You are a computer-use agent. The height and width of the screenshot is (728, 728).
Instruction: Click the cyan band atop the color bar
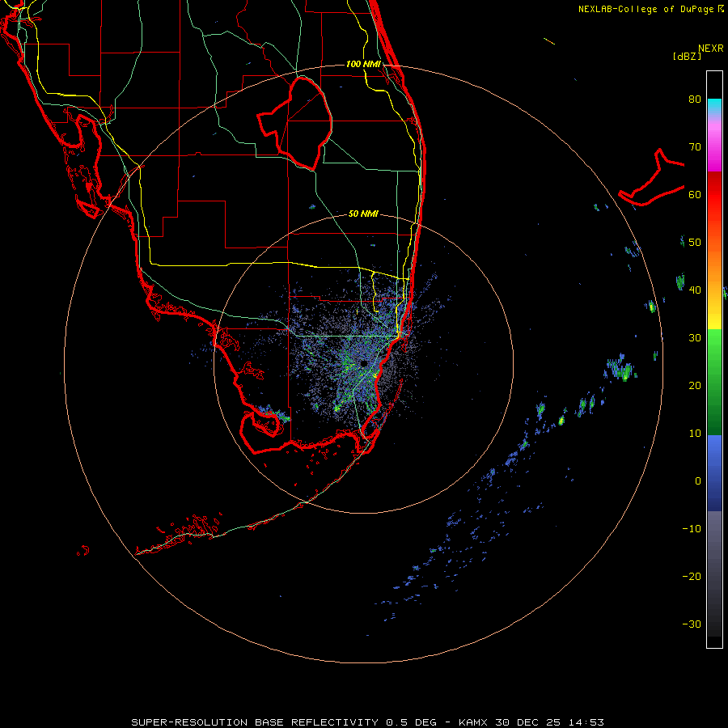(714, 107)
